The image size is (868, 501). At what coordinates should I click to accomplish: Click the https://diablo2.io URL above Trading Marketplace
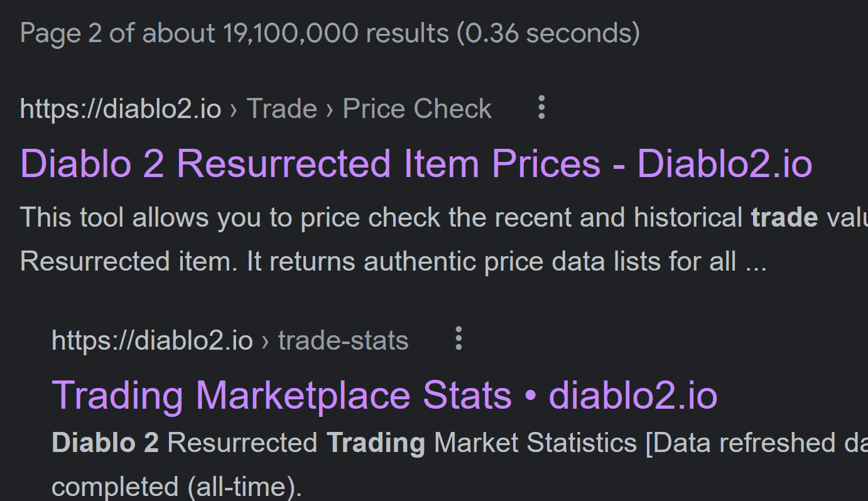click(x=152, y=340)
